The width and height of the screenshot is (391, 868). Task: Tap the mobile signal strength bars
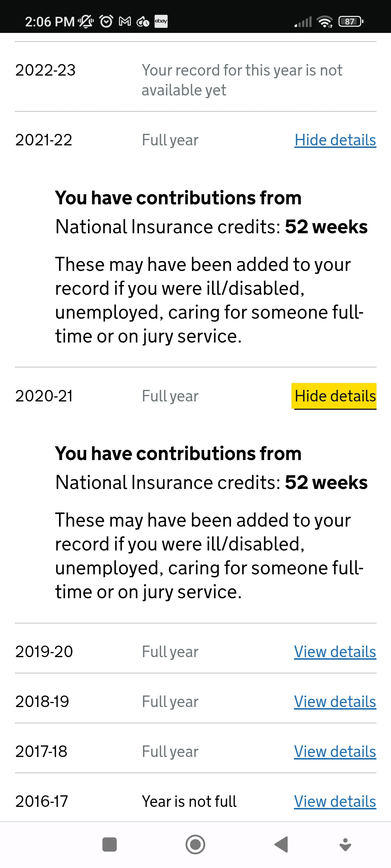click(303, 22)
